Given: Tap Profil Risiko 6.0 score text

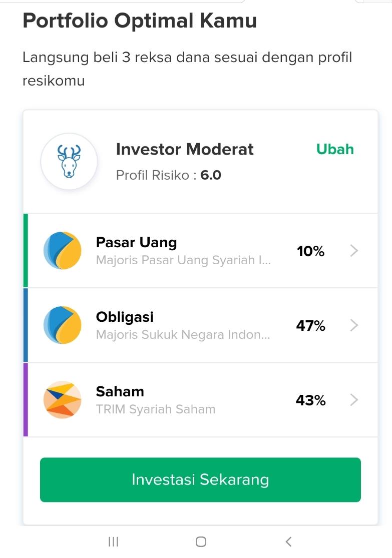Looking at the screenshot, I should [168, 175].
